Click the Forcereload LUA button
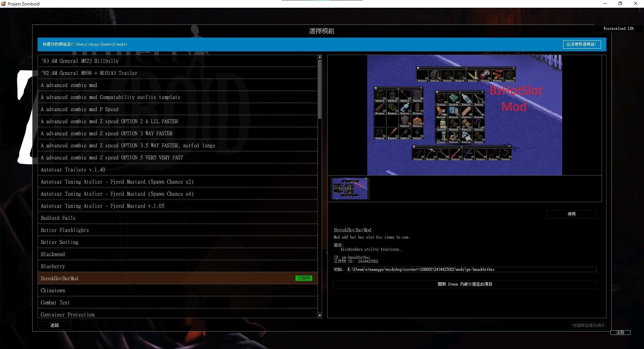 point(619,29)
